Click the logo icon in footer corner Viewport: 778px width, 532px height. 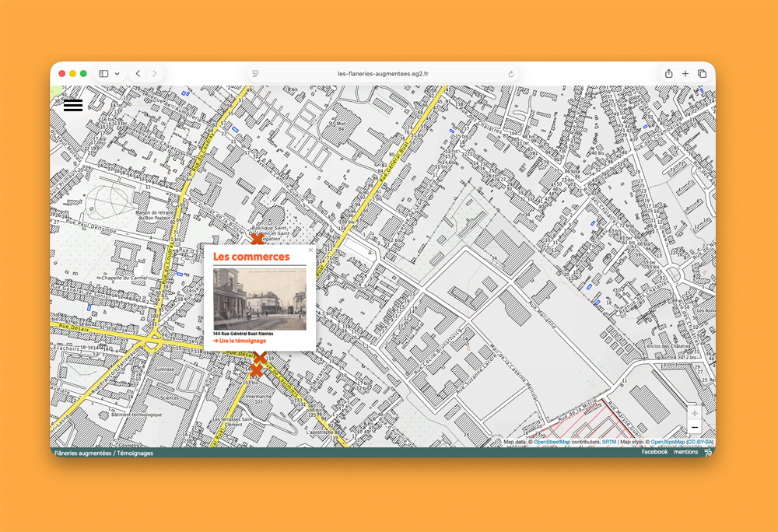pos(708,452)
